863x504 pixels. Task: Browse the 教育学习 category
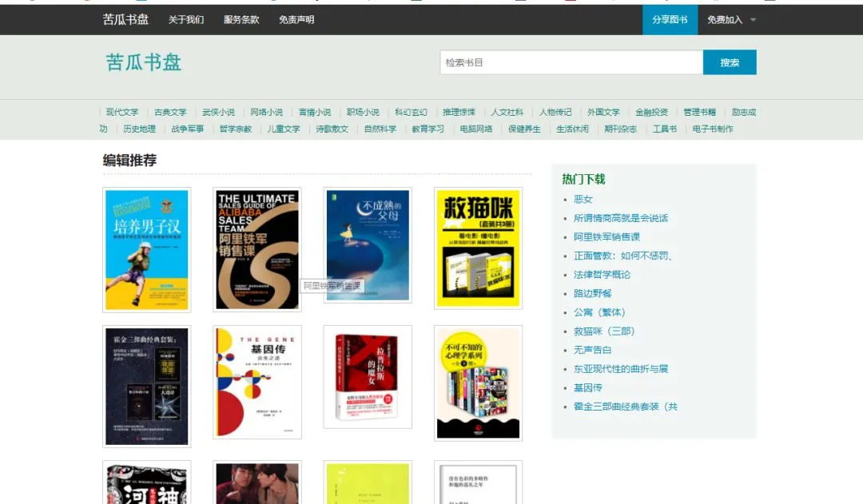coord(428,129)
